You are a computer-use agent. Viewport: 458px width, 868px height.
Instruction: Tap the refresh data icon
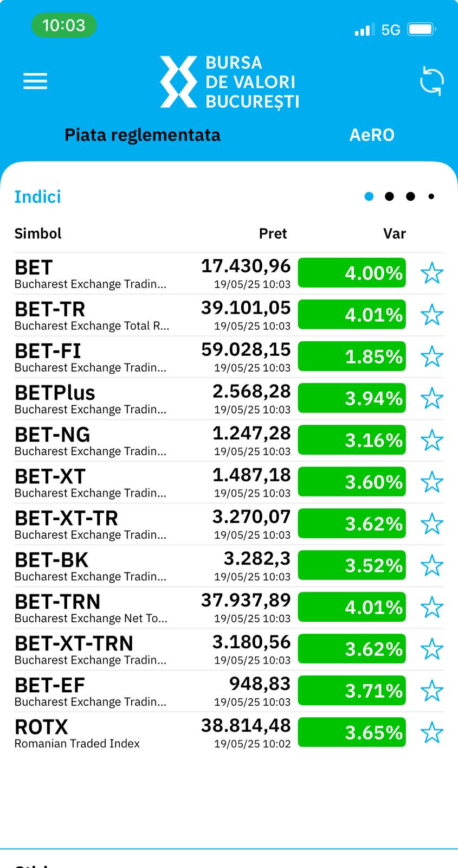(x=431, y=81)
